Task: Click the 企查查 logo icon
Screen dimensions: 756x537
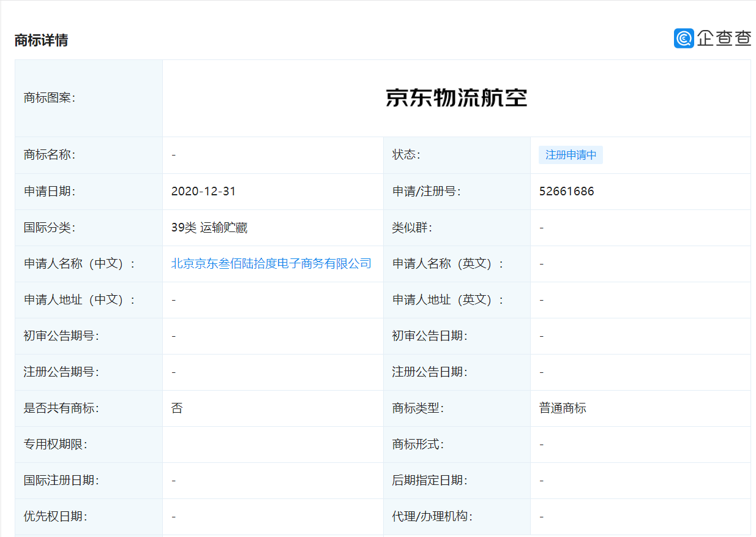Action: point(684,38)
